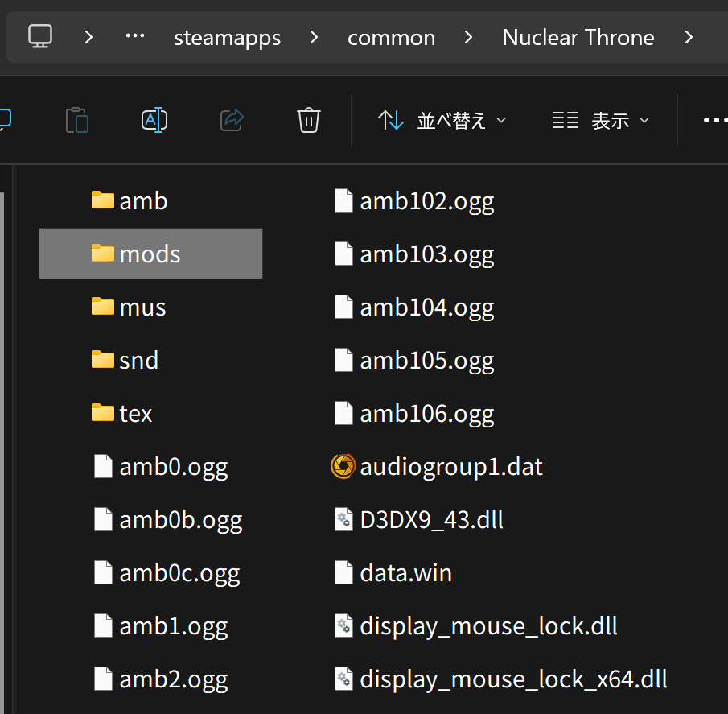Go to common folder in breadcrumb

[x=391, y=38]
